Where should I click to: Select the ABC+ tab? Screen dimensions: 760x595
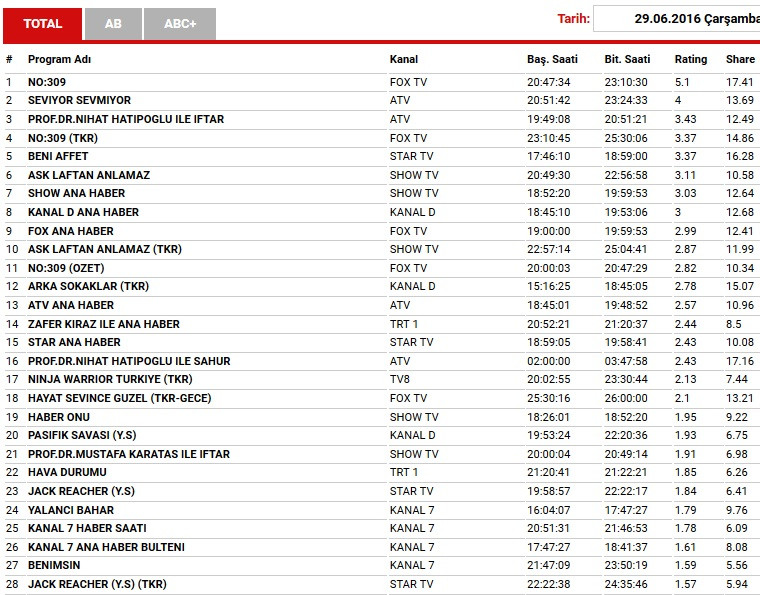[x=180, y=23]
